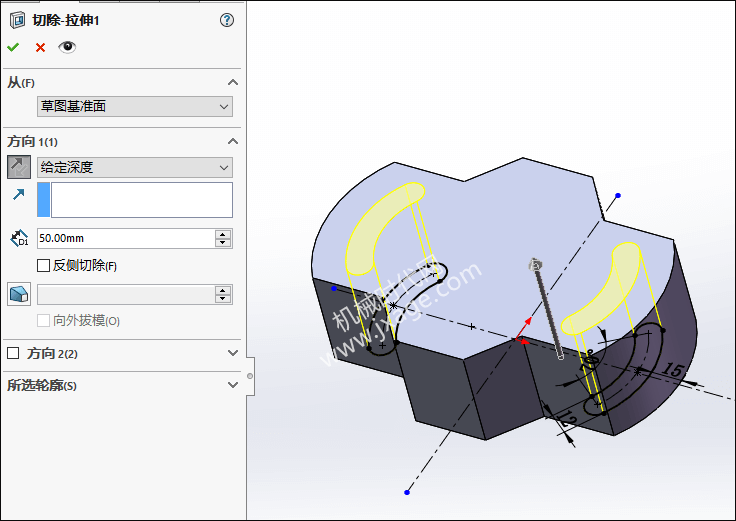Cancel the feature with the red X
Screen dimensions: 736x521
pos(40,47)
